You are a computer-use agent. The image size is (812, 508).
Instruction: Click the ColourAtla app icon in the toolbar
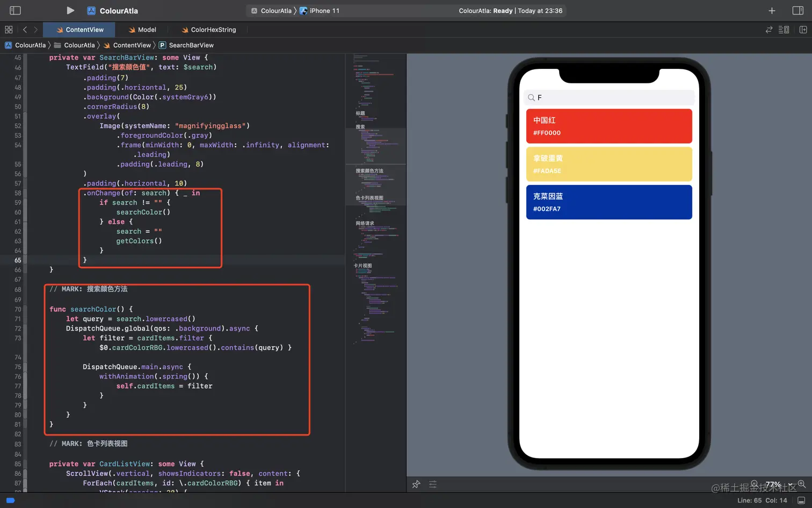point(91,11)
